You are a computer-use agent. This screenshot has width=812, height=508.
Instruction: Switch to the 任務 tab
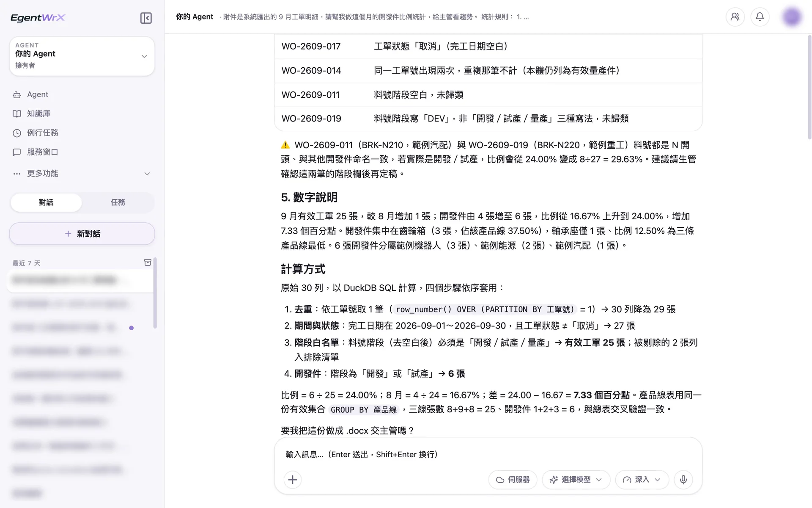(x=118, y=202)
